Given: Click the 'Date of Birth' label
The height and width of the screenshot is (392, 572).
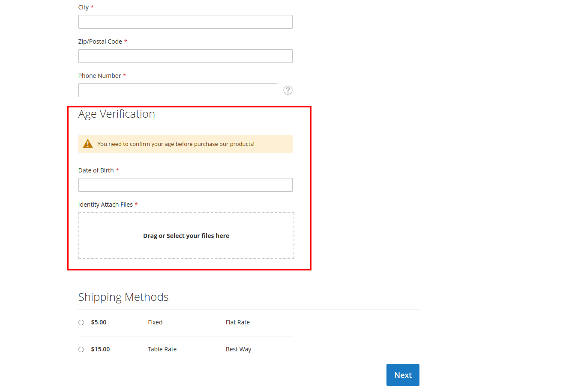Looking at the screenshot, I should click(96, 170).
